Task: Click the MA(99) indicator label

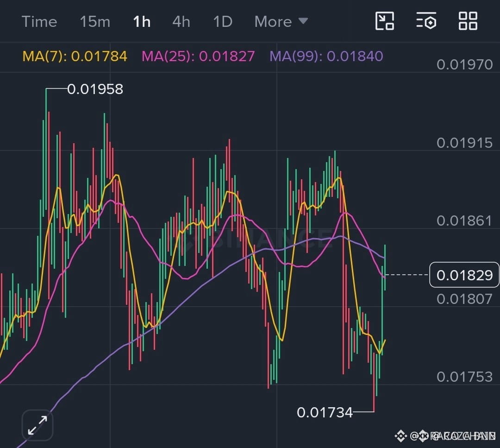Action: pyautogui.click(x=326, y=56)
